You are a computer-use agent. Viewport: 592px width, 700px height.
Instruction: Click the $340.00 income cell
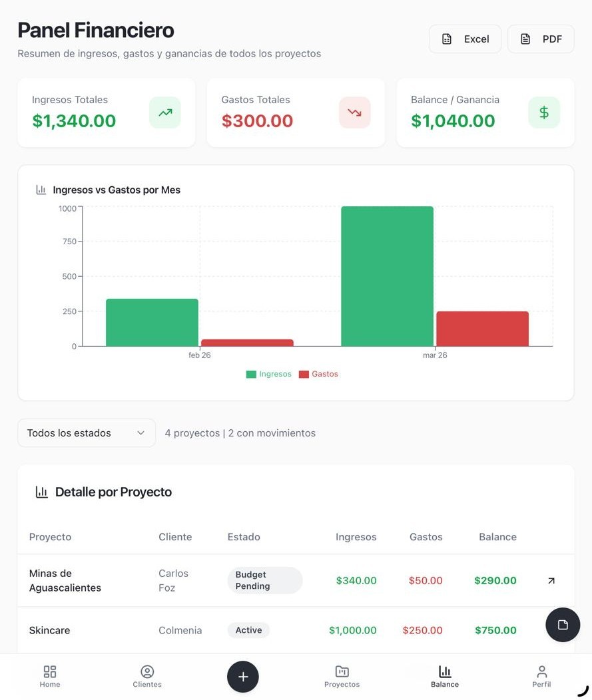click(x=356, y=580)
